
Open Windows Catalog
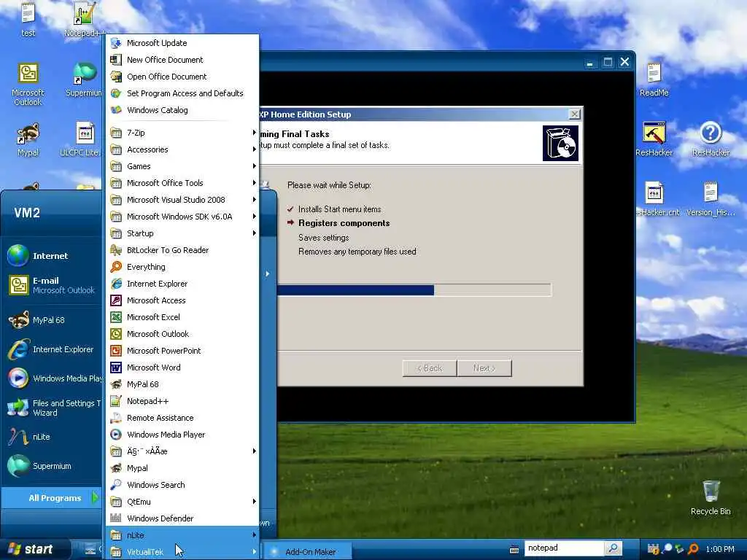[182, 110]
